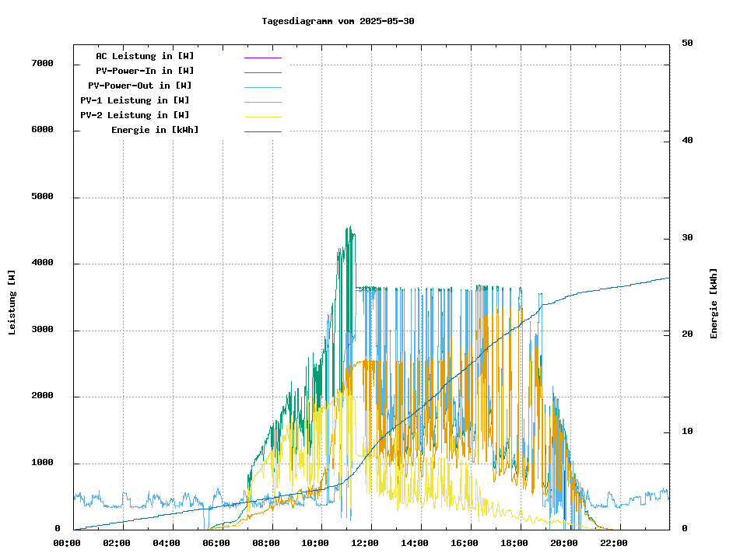The image size is (747, 560).
Task: Click the PV-1 Leistung legend label
Action: (135, 100)
